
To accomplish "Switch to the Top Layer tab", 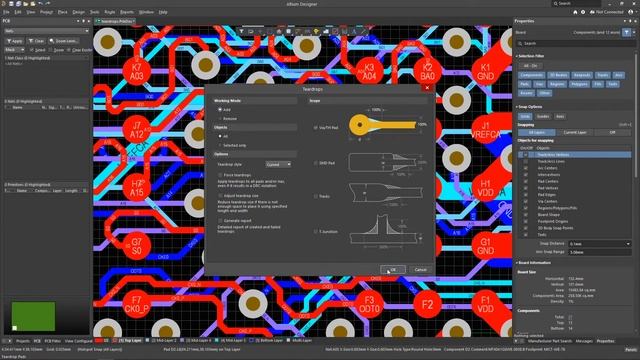I will [131, 340].
